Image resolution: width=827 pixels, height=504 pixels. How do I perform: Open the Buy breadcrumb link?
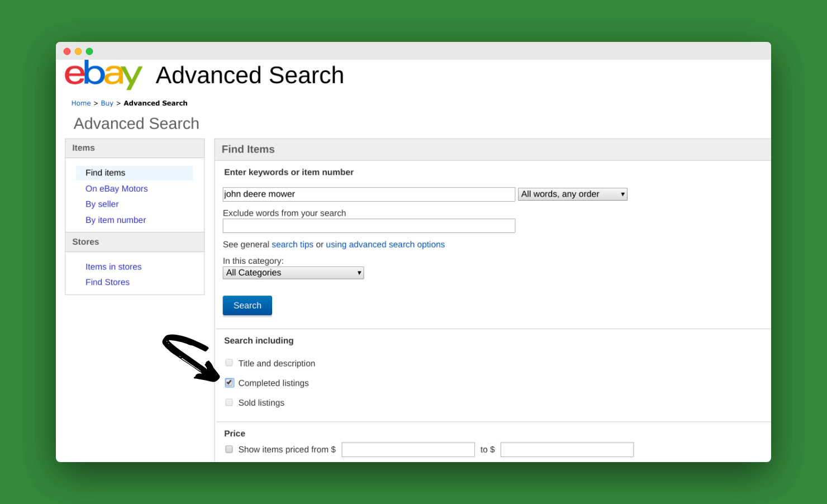point(107,103)
